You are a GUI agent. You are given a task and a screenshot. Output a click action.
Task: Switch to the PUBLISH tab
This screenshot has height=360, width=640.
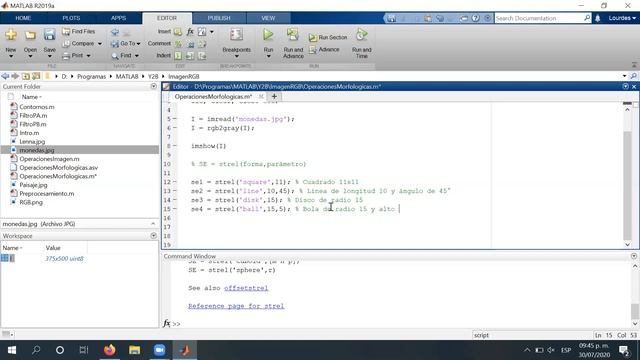coord(219,18)
